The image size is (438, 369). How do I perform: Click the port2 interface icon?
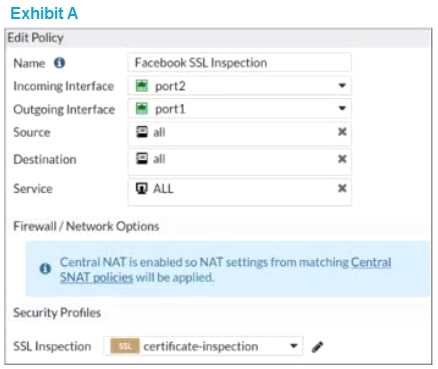(x=142, y=86)
